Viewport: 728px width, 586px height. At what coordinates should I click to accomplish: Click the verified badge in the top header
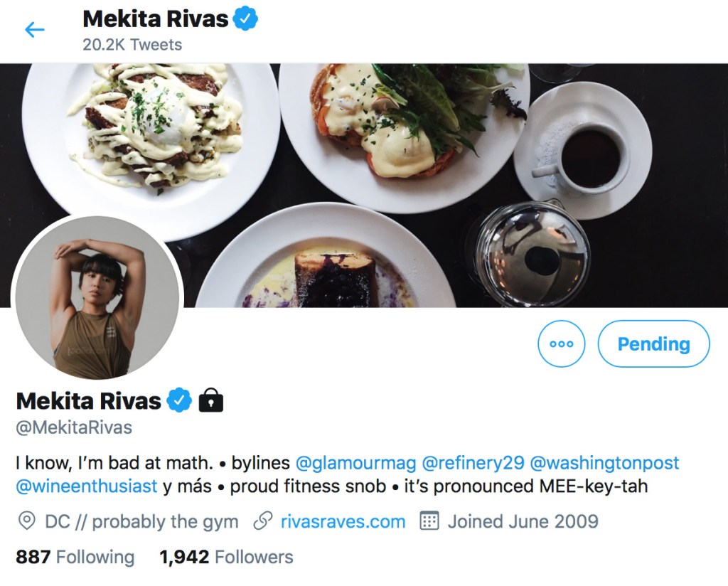246,19
